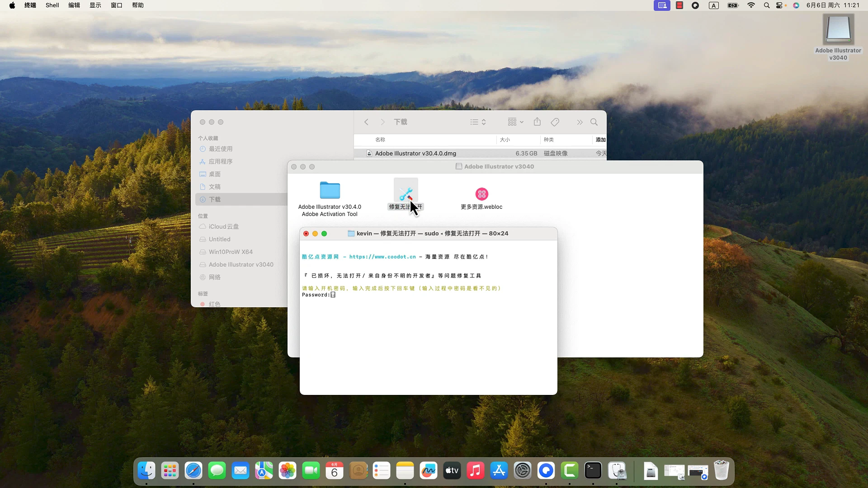Open the 窗口 menu
This screenshot has width=868, height=488.
(x=117, y=5)
